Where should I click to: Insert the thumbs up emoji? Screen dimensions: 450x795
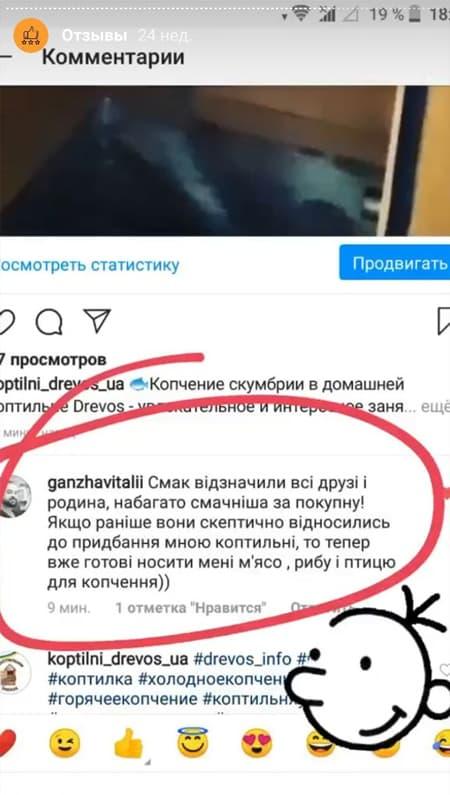click(128, 744)
